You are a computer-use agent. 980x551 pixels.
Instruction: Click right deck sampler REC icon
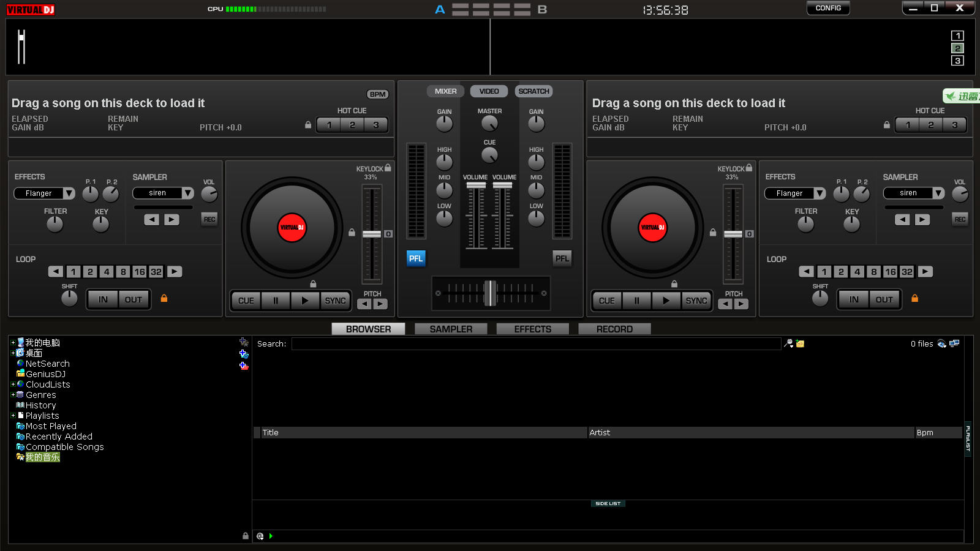point(960,219)
